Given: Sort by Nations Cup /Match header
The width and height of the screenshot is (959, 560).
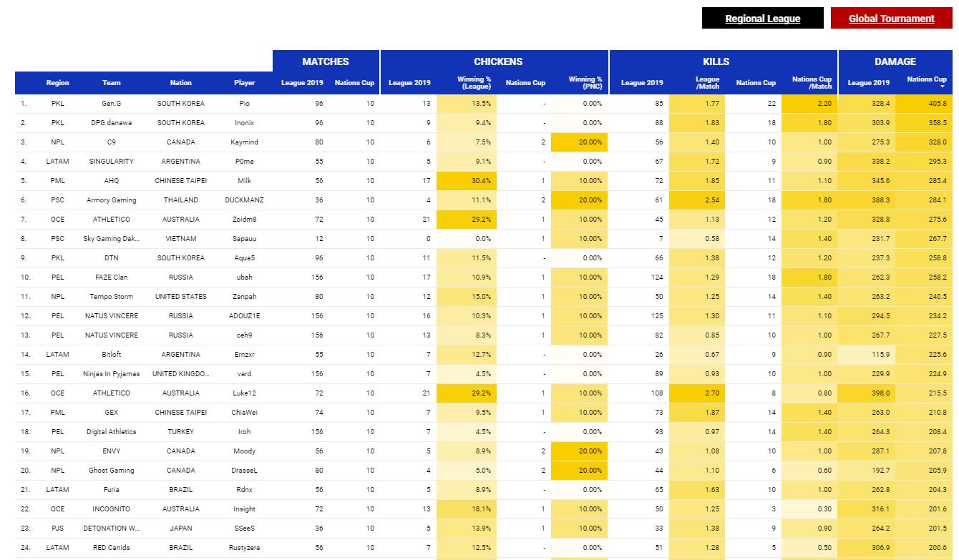Looking at the screenshot, I should [812, 83].
